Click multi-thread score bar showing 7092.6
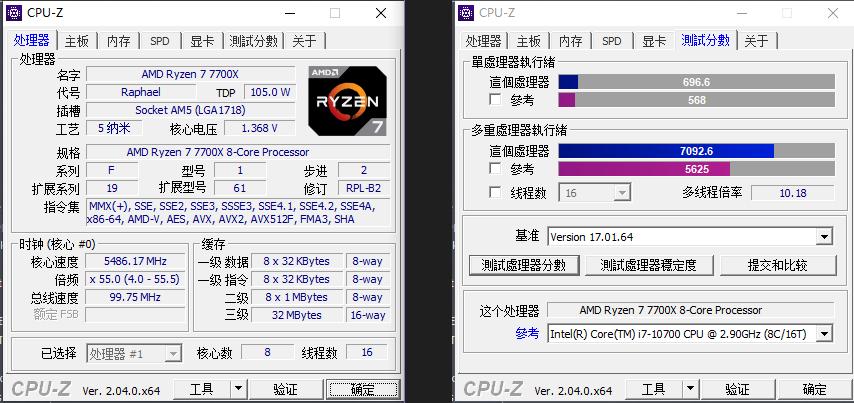Image resolution: width=854 pixels, height=403 pixels. point(697,151)
